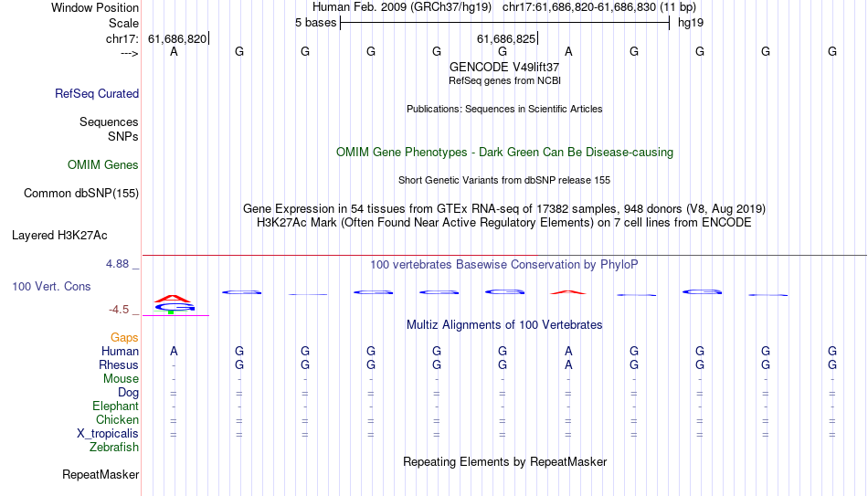The image size is (868, 496).
Task: Click the Chicken species label
Action: pyautogui.click(x=117, y=420)
